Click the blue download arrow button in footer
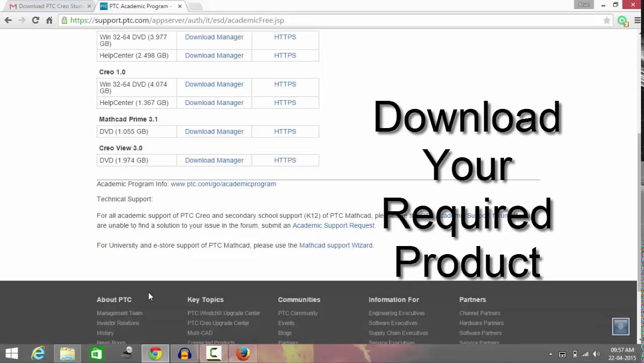This screenshot has width=644, height=363. click(621, 327)
